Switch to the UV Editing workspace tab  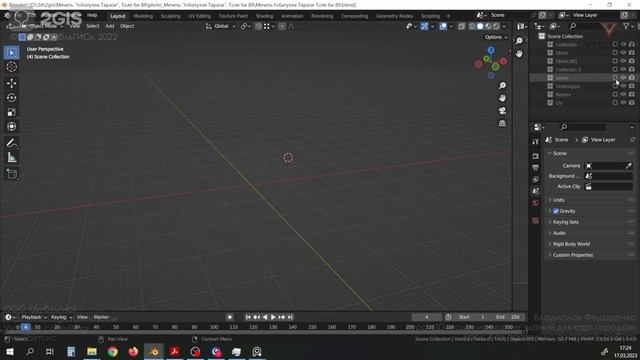coord(199,16)
